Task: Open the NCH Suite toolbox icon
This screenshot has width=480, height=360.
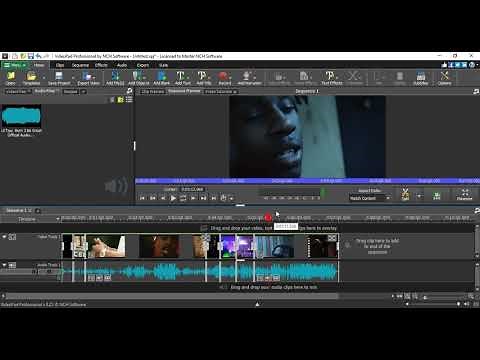Action: 421,78
